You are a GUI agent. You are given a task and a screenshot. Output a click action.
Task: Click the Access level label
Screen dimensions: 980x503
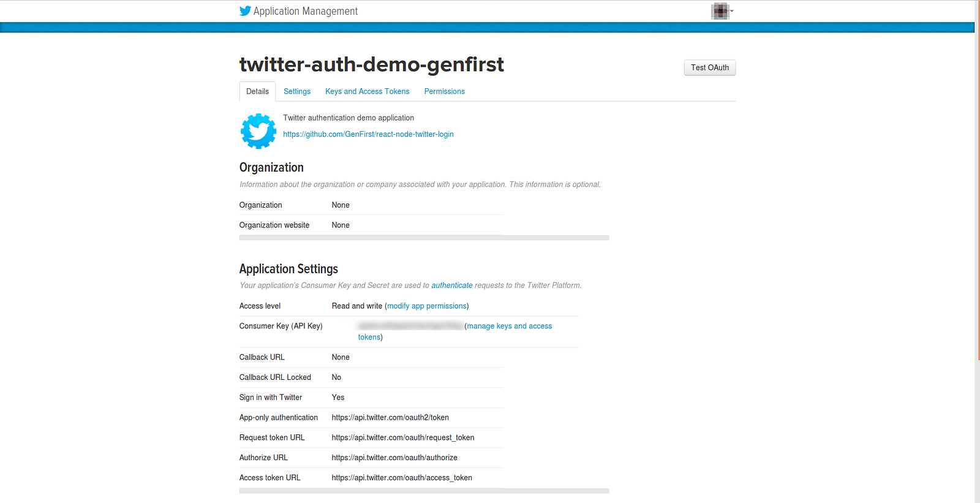tap(260, 306)
